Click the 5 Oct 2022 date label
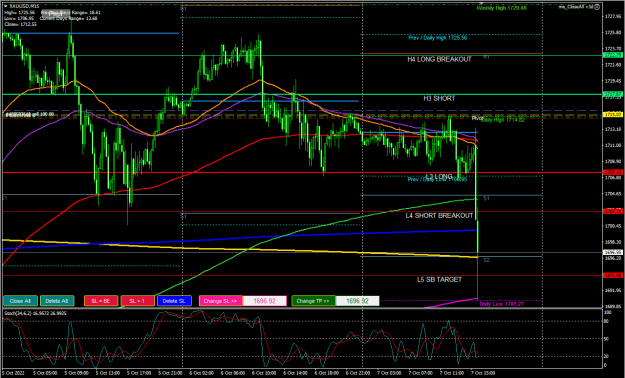Viewport: 625px width, 378px height. 12,374
